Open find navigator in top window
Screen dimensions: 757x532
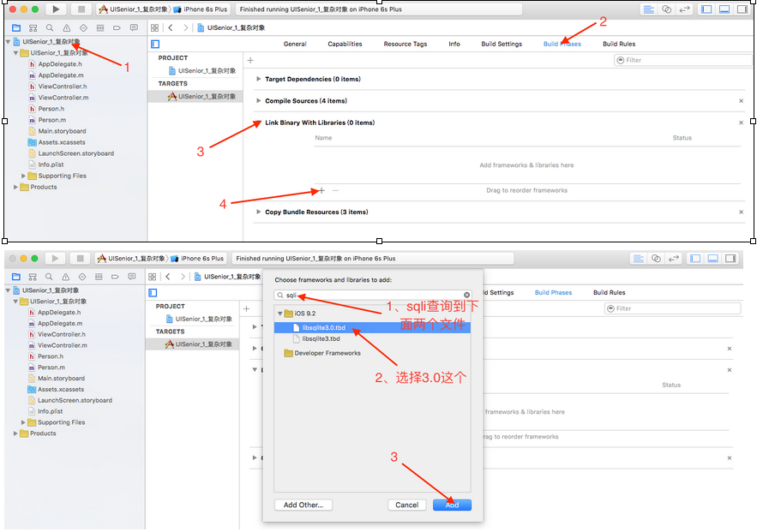(50, 28)
